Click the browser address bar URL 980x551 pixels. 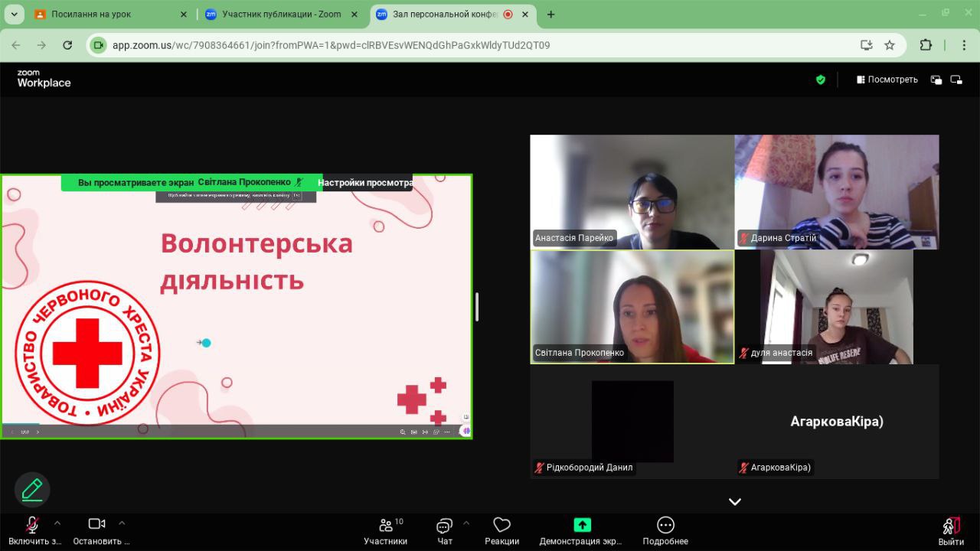tap(331, 45)
